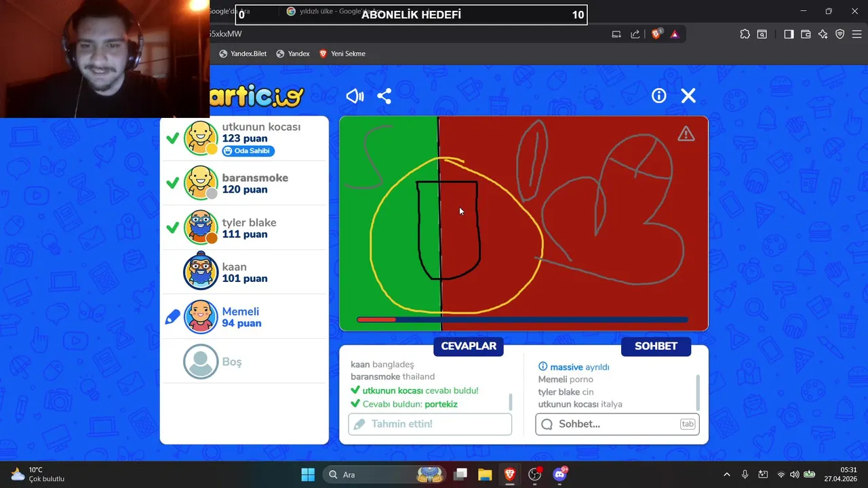Open the Windows Start menu

tap(308, 474)
